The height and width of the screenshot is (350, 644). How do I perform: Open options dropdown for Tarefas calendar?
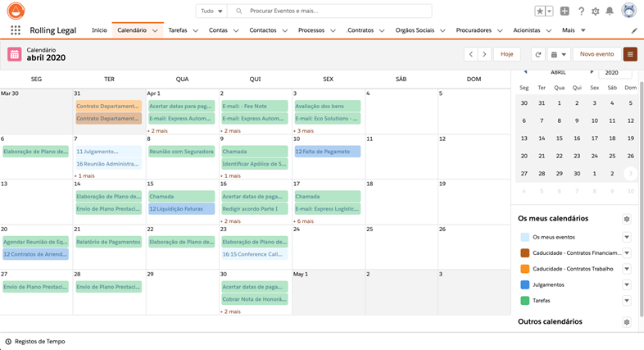click(627, 301)
